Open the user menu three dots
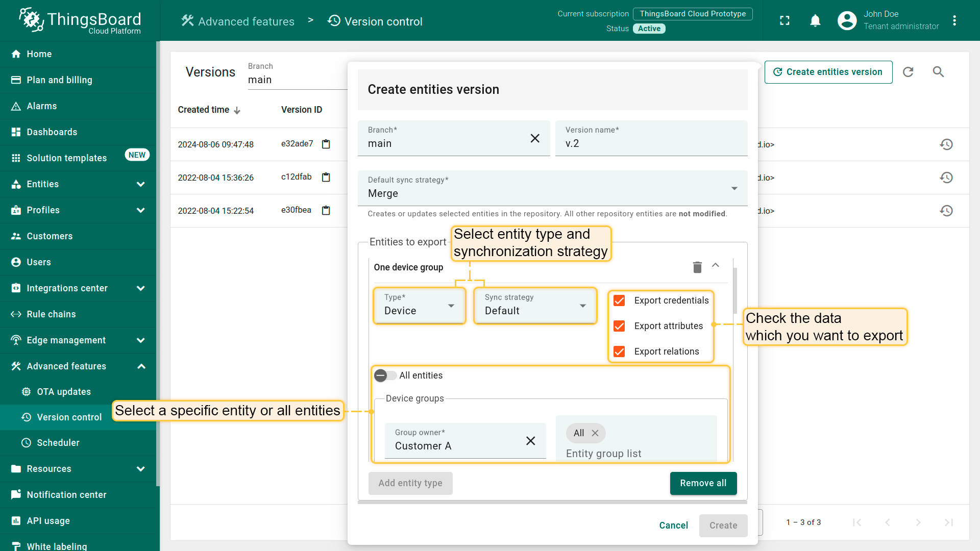The width and height of the screenshot is (980, 551). pyautogui.click(x=954, y=20)
